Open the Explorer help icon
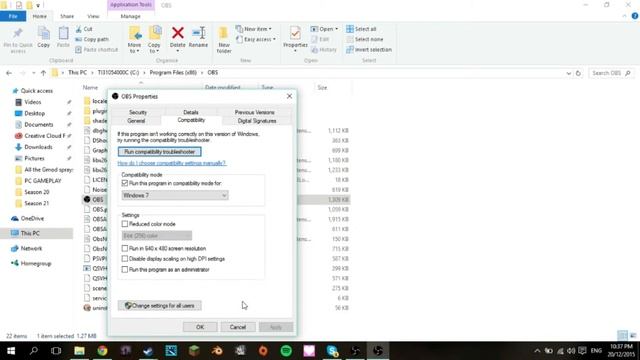Viewport: 640px width, 360px height. pos(635,16)
